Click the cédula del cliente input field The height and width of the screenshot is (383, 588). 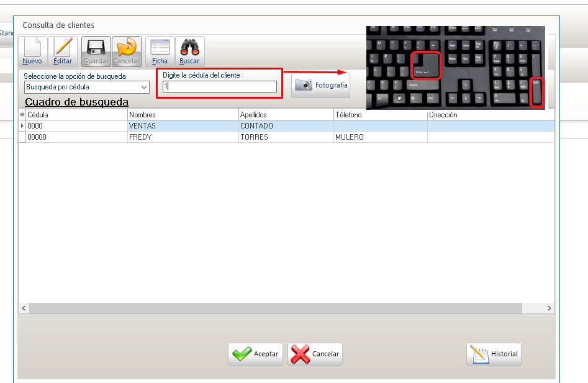pos(220,88)
